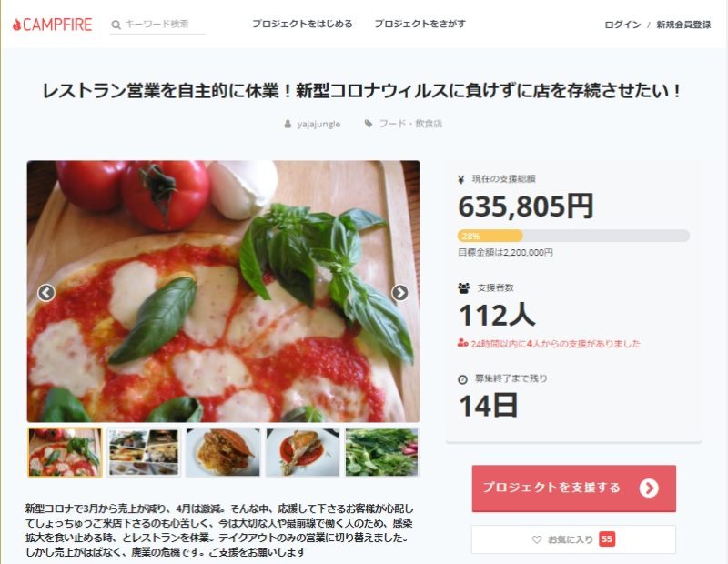Click the プロジェクトを支援する button
Screen dimensions: 728x564
coord(574,488)
